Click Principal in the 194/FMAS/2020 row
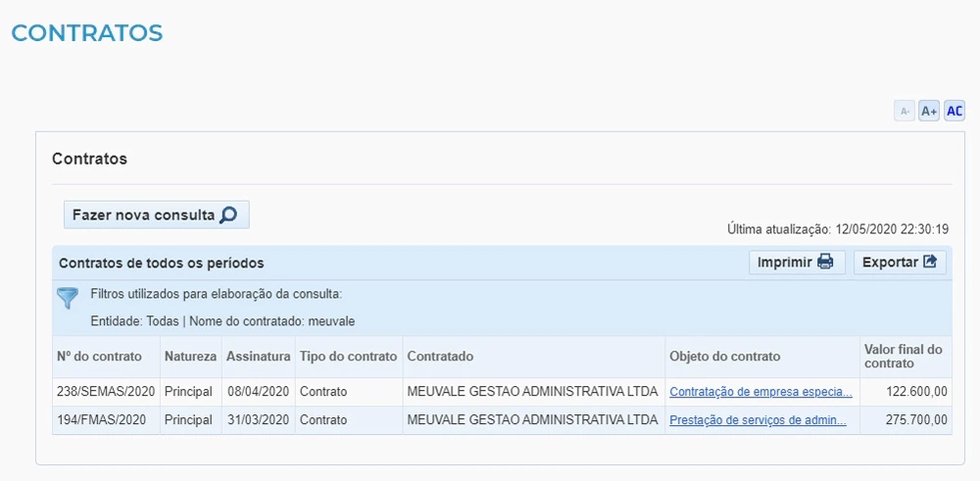The image size is (980, 481). pos(189,420)
